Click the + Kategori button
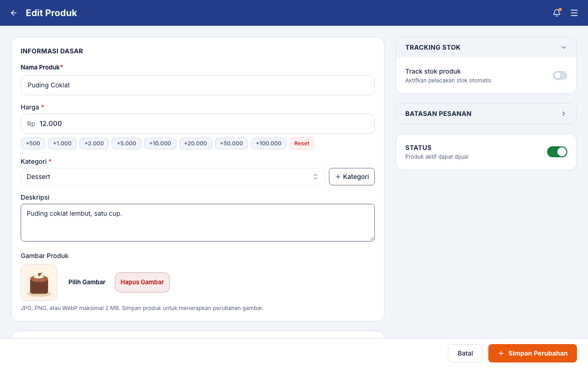The height and width of the screenshot is (368, 588). [x=352, y=177]
